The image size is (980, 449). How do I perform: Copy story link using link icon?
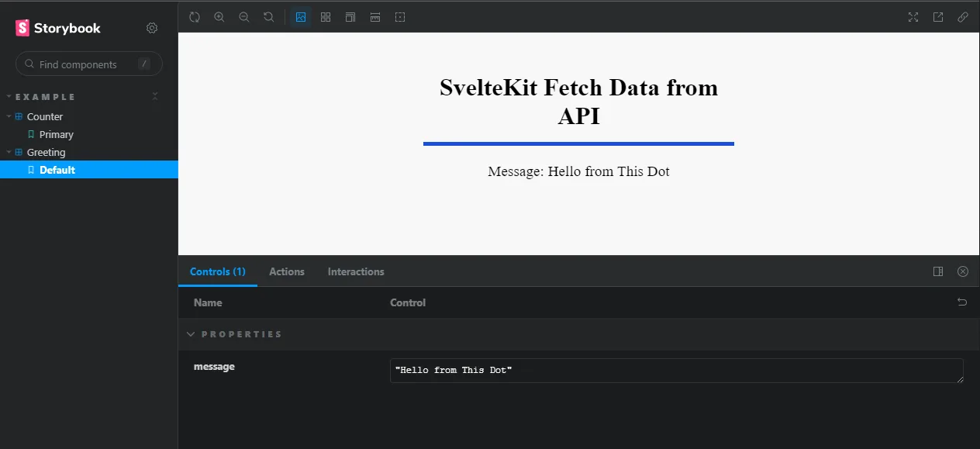click(x=962, y=16)
